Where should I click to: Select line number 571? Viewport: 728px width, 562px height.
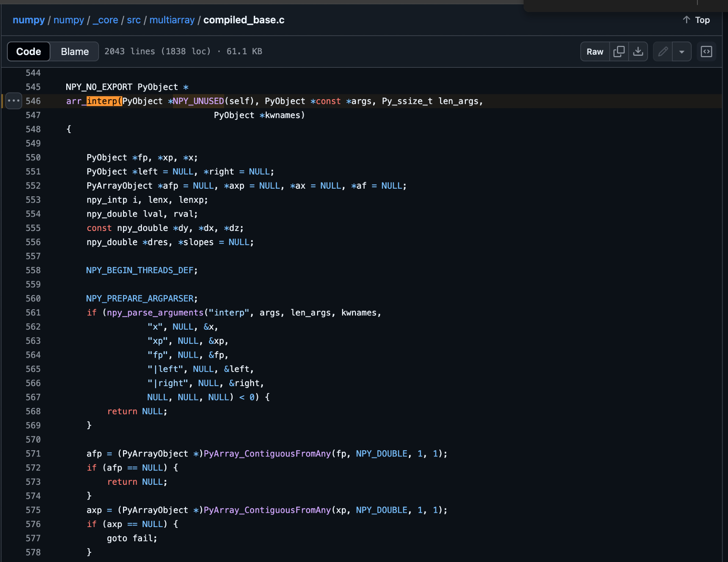(33, 453)
